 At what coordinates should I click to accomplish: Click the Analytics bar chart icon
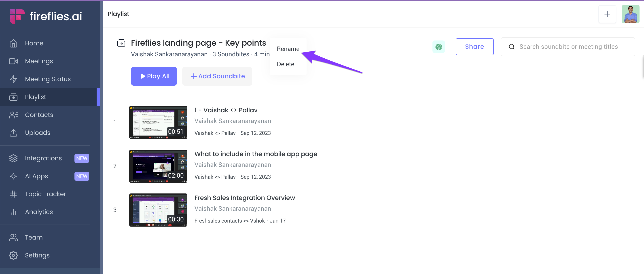(13, 212)
